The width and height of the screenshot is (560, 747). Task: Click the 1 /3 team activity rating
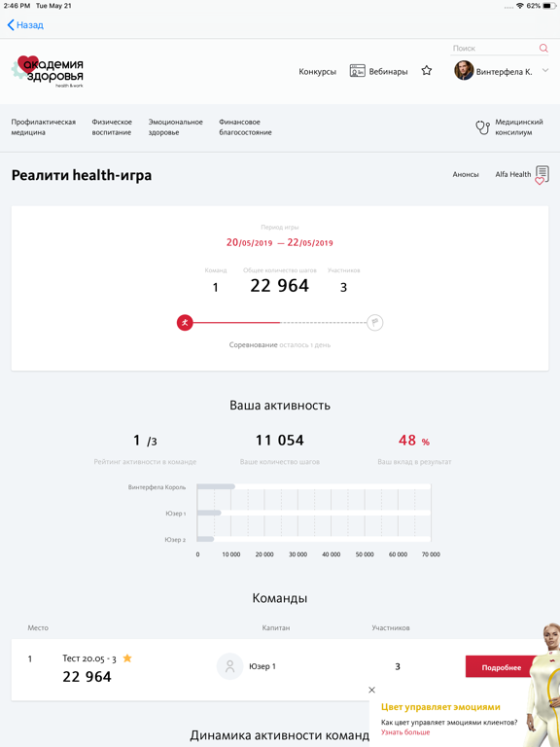pyautogui.click(x=145, y=441)
